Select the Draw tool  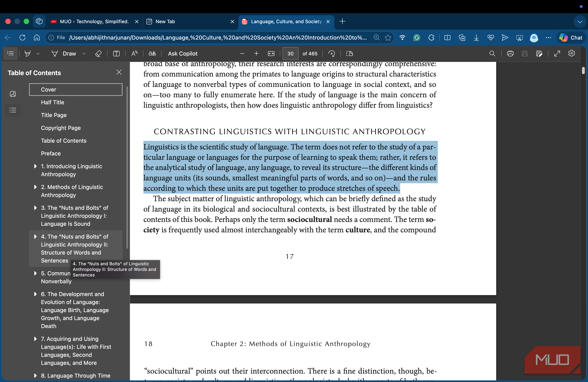64,54
